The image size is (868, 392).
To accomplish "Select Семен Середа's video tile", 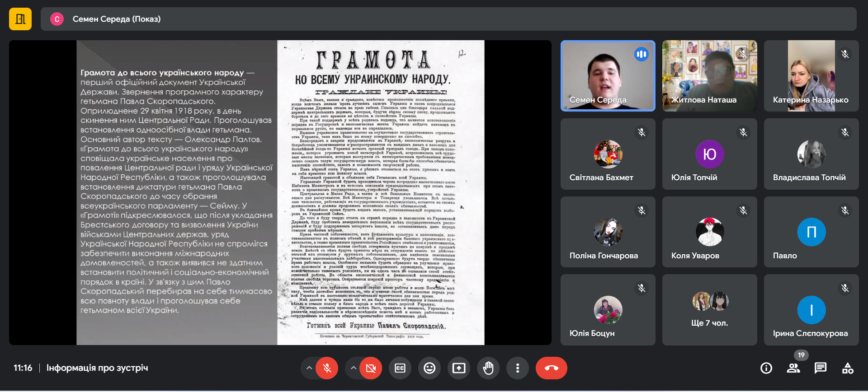I will tap(608, 76).
